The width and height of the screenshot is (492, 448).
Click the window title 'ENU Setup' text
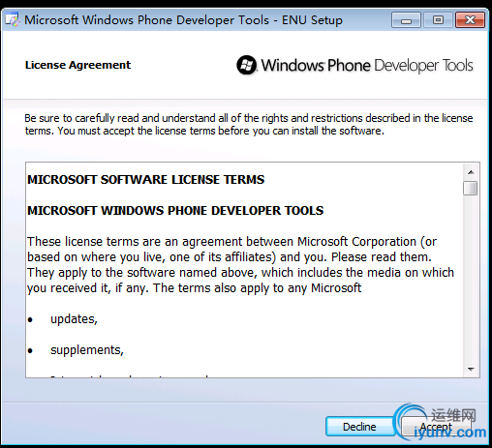(312, 20)
